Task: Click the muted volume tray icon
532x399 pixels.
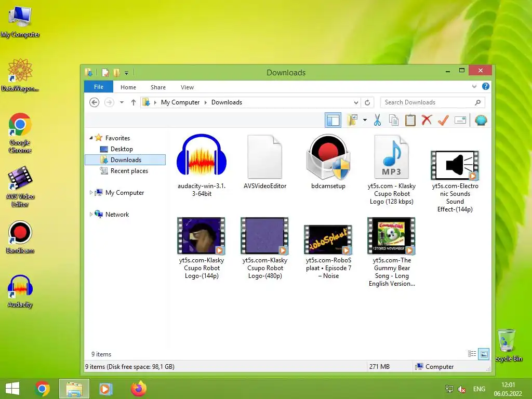Action: point(461,389)
